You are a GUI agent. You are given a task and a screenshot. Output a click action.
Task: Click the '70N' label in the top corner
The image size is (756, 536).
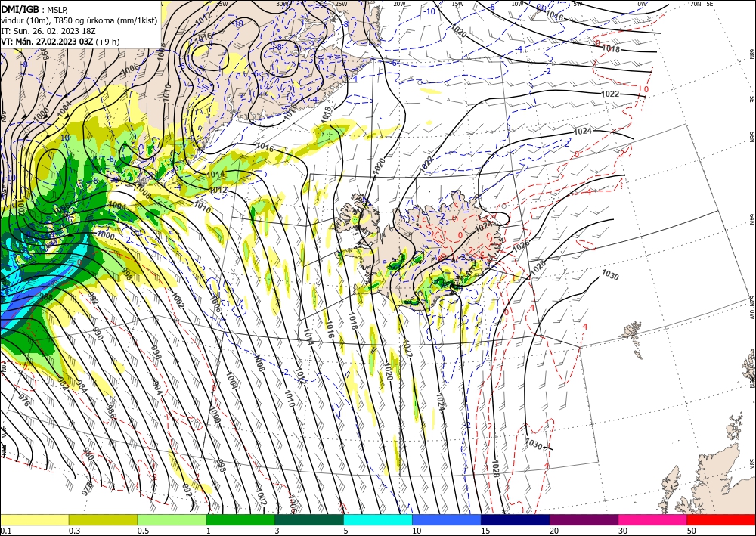coord(696,4)
